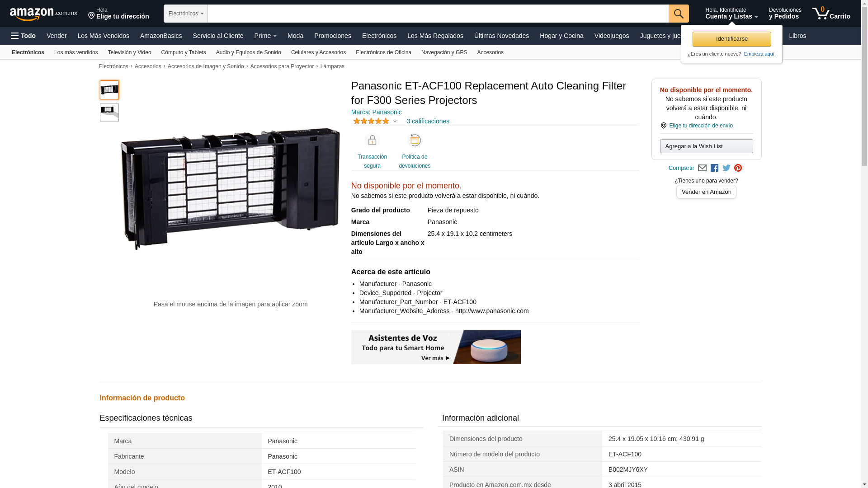Expand the Prime menu dropdown
868x488 pixels.
point(265,36)
